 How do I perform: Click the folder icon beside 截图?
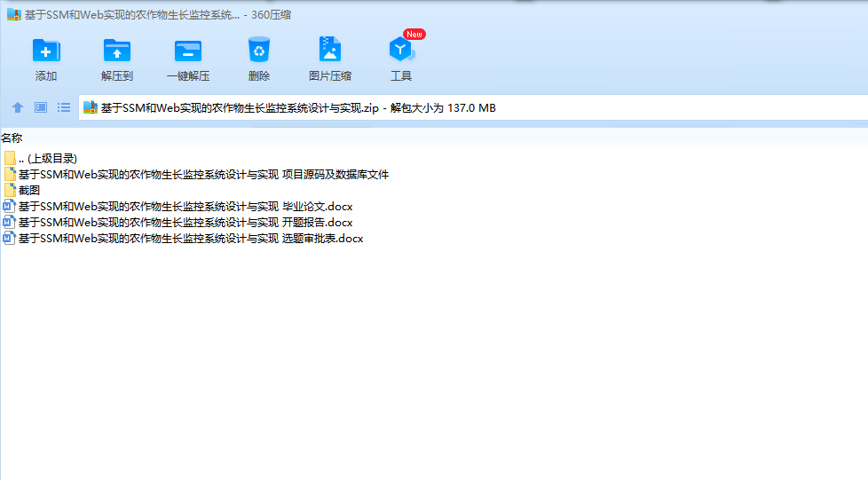click(x=10, y=191)
